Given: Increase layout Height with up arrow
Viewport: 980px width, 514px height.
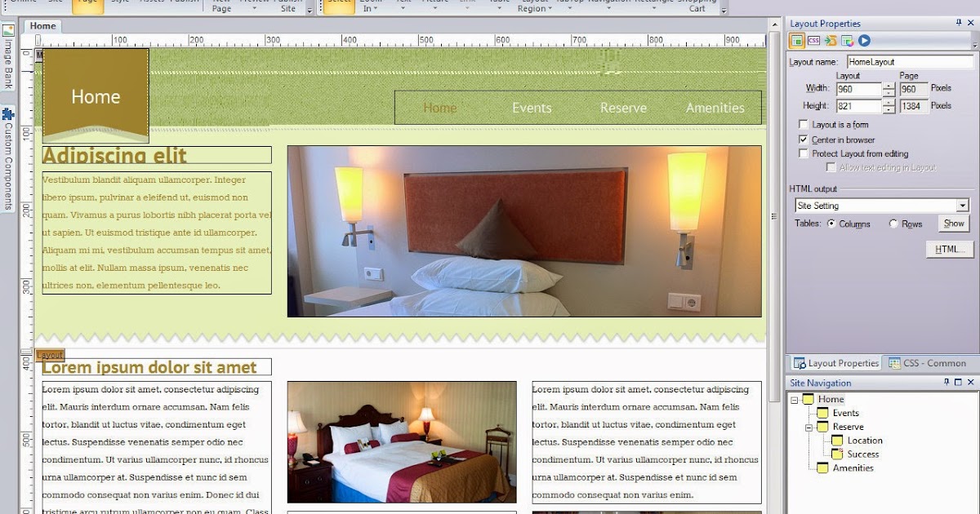Looking at the screenshot, I should point(889,102).
